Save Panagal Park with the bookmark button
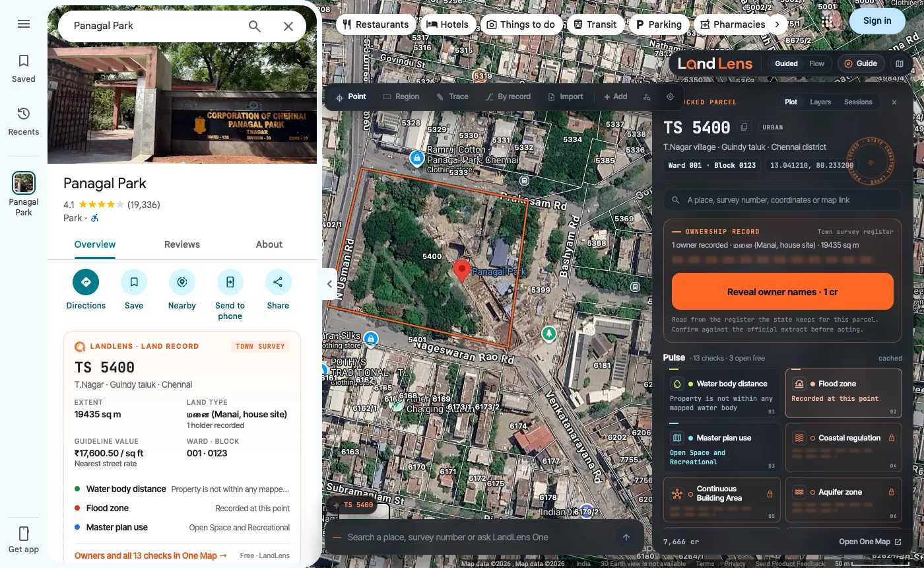 (134, 282)
